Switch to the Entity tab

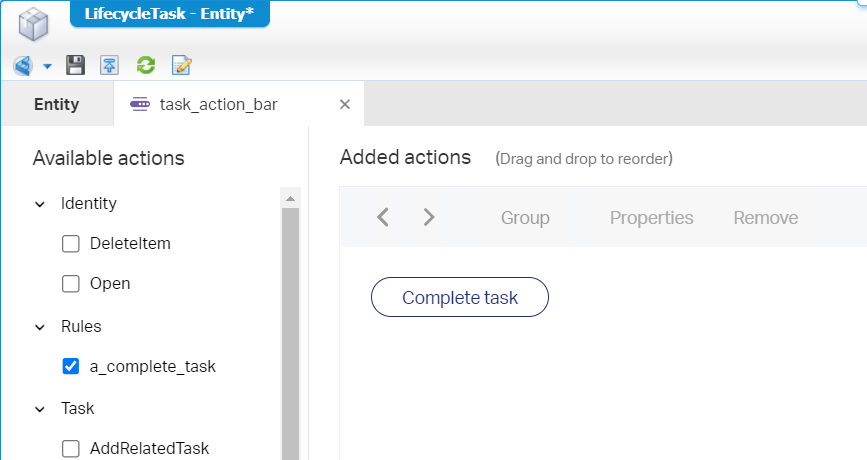tap(56, 104)
